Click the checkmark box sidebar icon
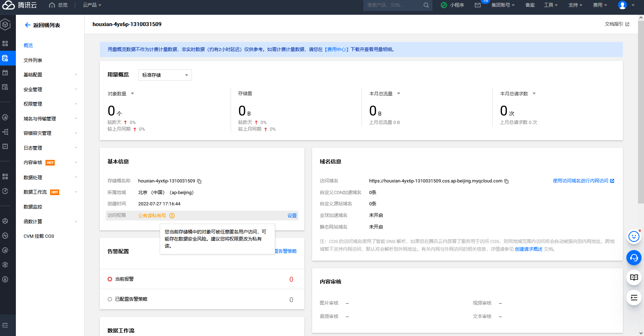644x336 pixels. 5,146
